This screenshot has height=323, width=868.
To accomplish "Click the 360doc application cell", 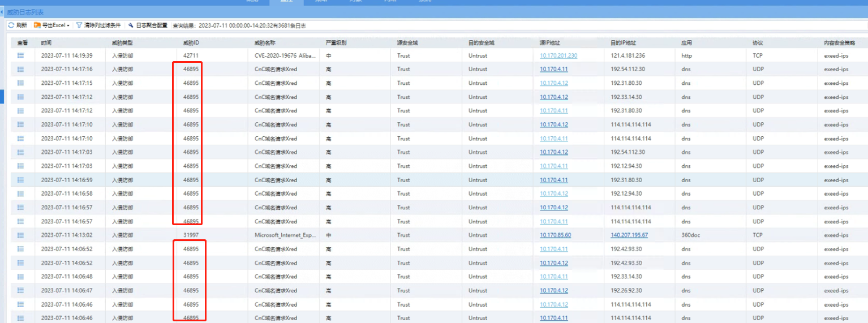I will click(691, 235).
